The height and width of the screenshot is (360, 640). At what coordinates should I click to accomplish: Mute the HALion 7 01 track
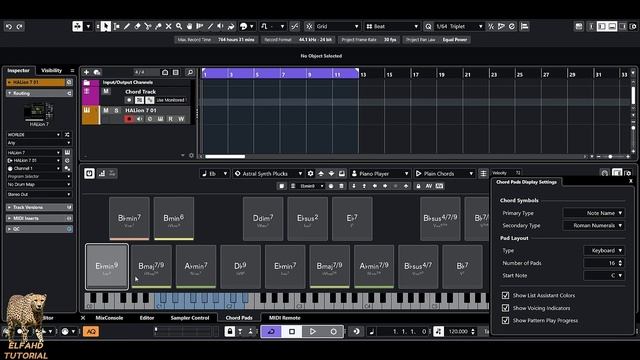point(106,110)
